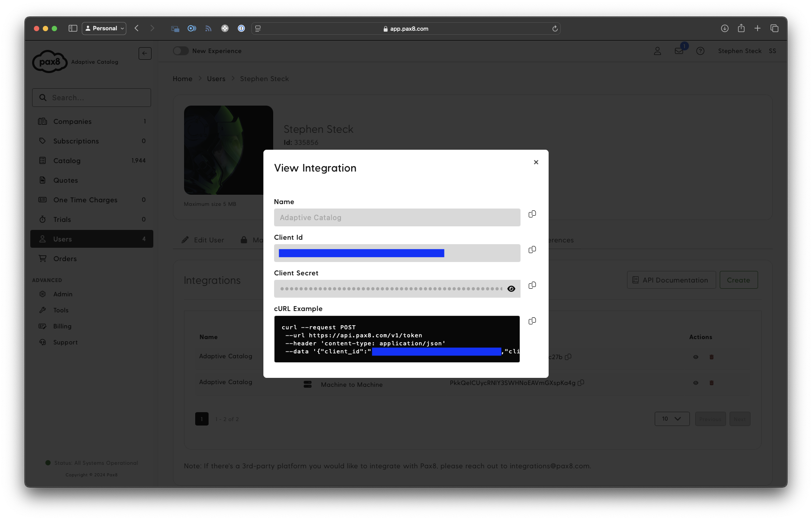
Task: Reload the app.pax8.com page
Action: (x=555, y=29)
